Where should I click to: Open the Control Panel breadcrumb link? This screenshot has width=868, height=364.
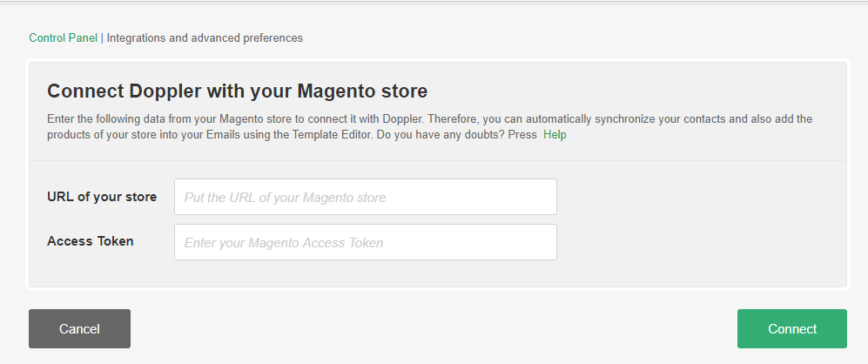63,38
